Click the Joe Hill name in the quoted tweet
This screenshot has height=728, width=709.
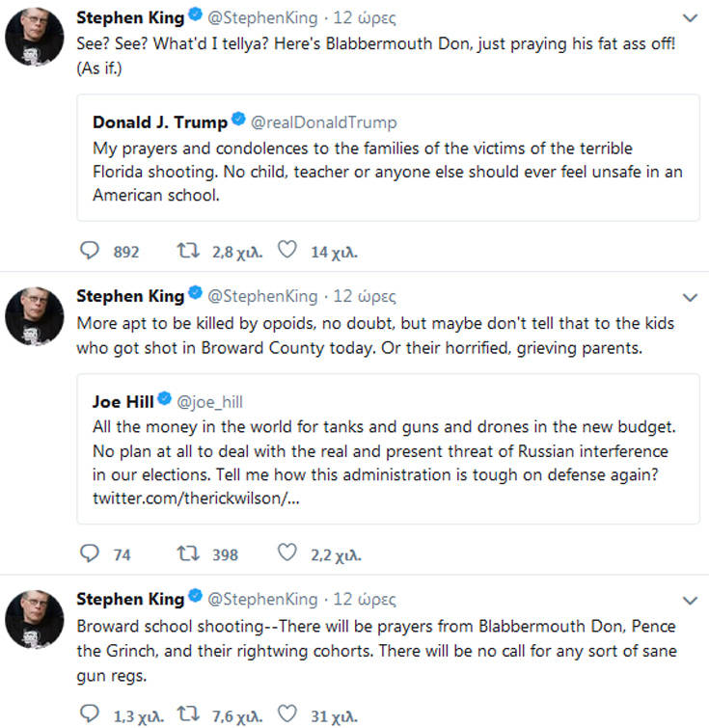pyautogui.click(x=123, y=401)
